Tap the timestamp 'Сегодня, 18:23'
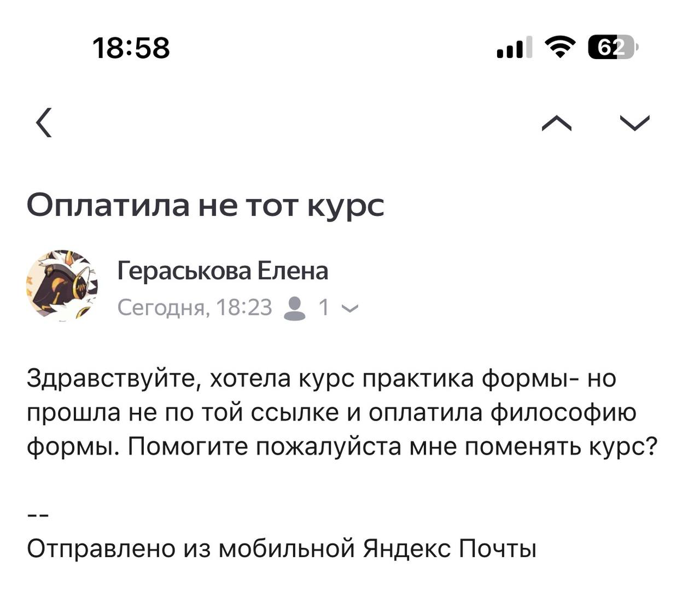Image resolution: width=700 pixels, height=614 pixels. coord(195,308)
